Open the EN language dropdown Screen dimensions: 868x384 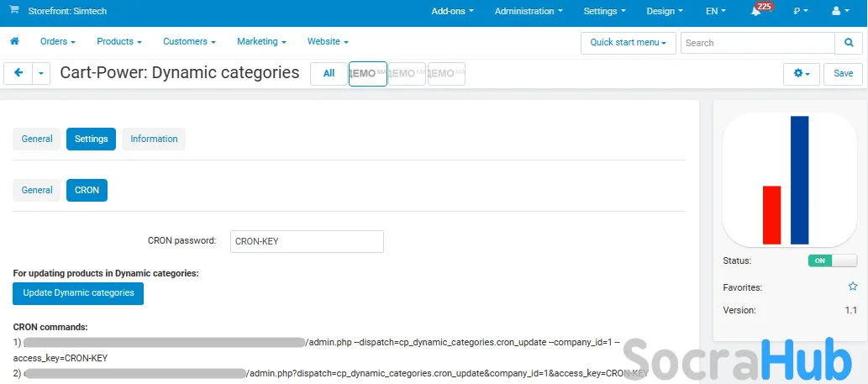[x=716, y=11]
